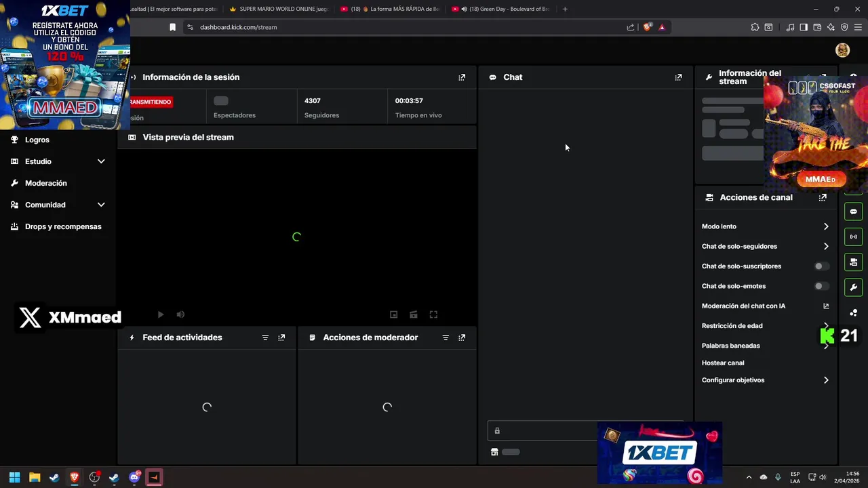The width and height of the screenshot is (868, 488).
Task: Open File Explorer from taskbar
Action: pyautogui.click(x=35, y=477)
